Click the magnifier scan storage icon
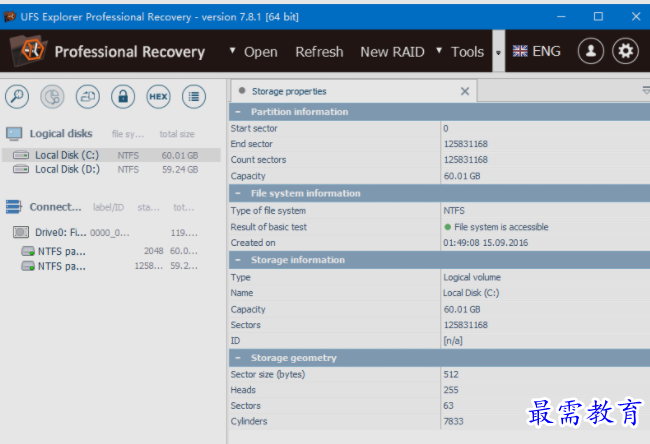Screen dimensions: 650x444 tap(17, 97)
